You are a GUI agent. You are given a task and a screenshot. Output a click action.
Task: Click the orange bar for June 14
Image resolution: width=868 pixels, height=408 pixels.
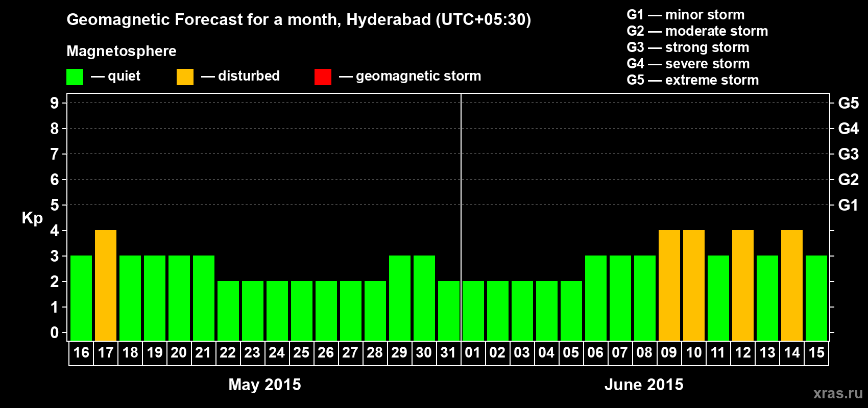click(792, 285)
